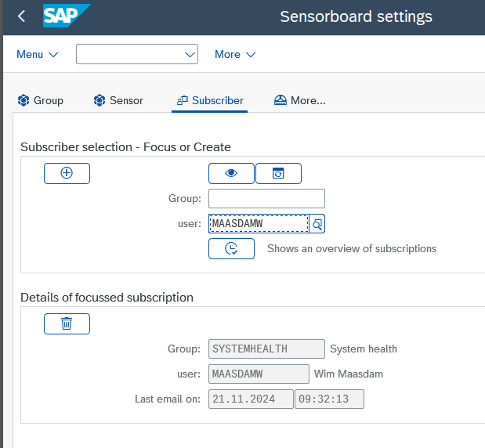Switch to the Sensor tab
The width and height of the screenshot is (485, 448).
point(118,100)
